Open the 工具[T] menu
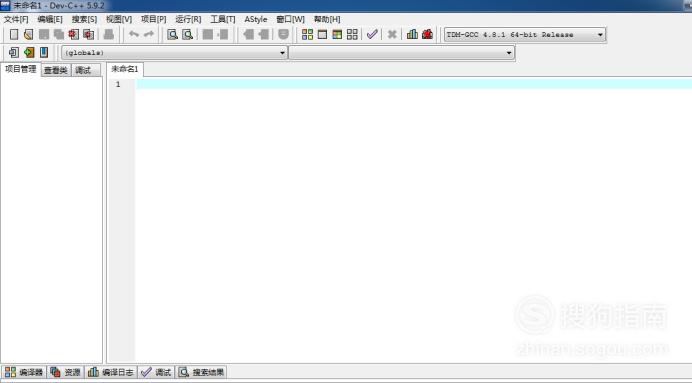This screenshot has width=692, height=383. coord(223,19)
